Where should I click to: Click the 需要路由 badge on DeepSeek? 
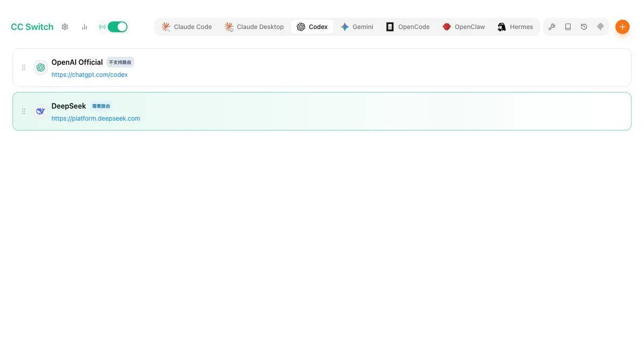coord(101,106)
